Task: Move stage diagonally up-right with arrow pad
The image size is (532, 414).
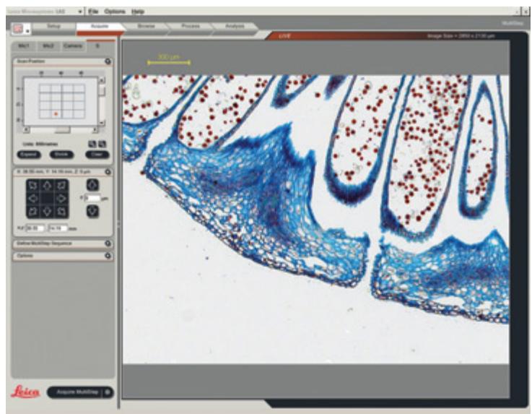Action: click(x=61, y=186)
